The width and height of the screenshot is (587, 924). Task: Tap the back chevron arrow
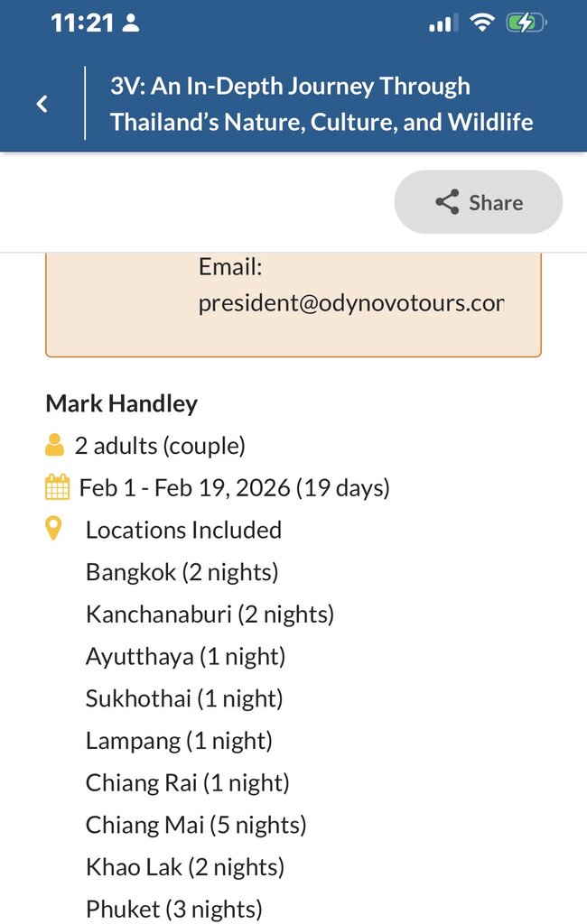tap(42, 104)
